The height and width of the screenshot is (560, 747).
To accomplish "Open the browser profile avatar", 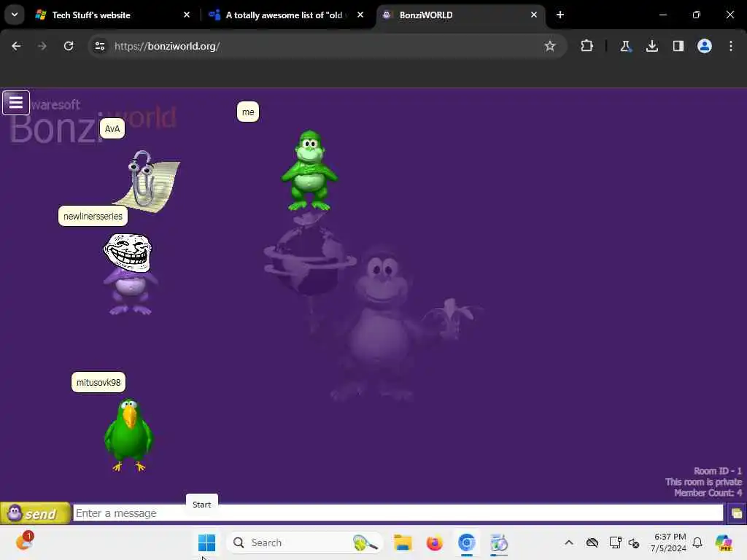I will pyautogui.click(x=705, y=46).
